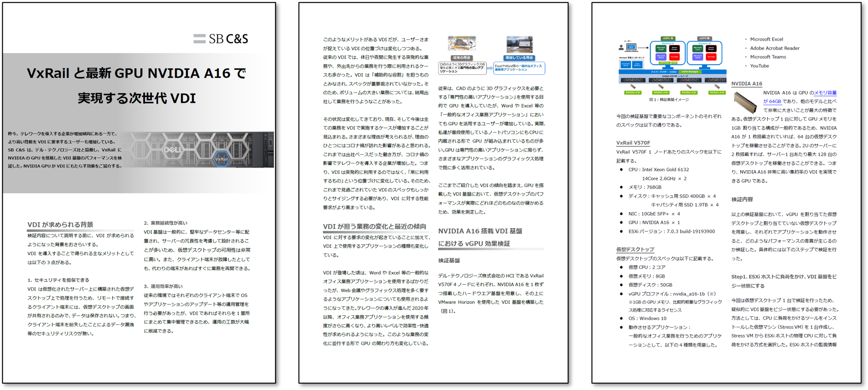Click the caption 図1：検証基盤イメージ
Viewport: 868px width, 390px height.
click(x=669, y=100)
